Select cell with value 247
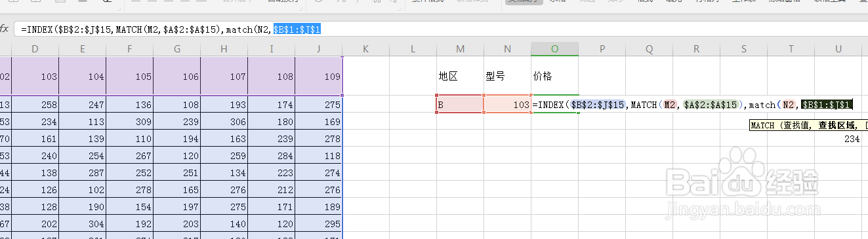The width and height of the screenshot is (868, 239). click(x=82, y=104)
